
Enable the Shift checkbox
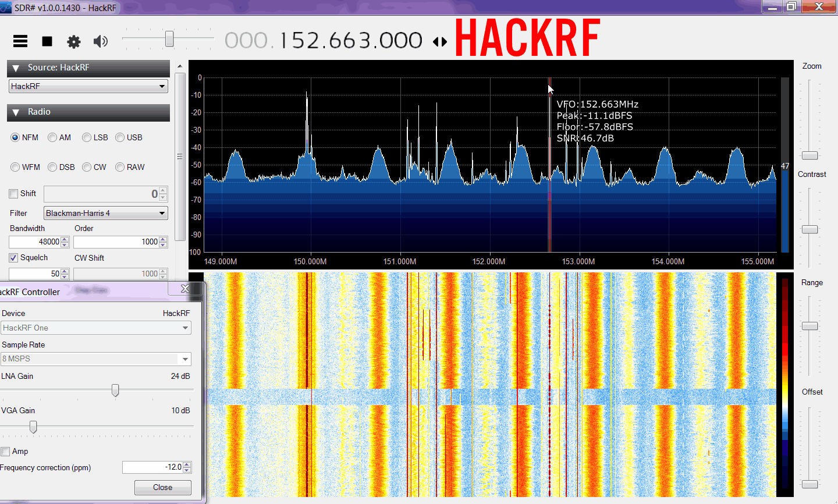pos(13,193)
